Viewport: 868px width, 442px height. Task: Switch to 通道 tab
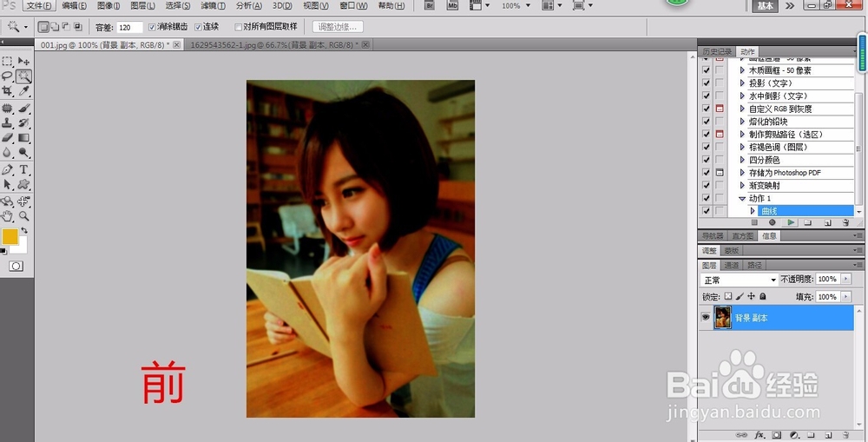pos(731,265)
